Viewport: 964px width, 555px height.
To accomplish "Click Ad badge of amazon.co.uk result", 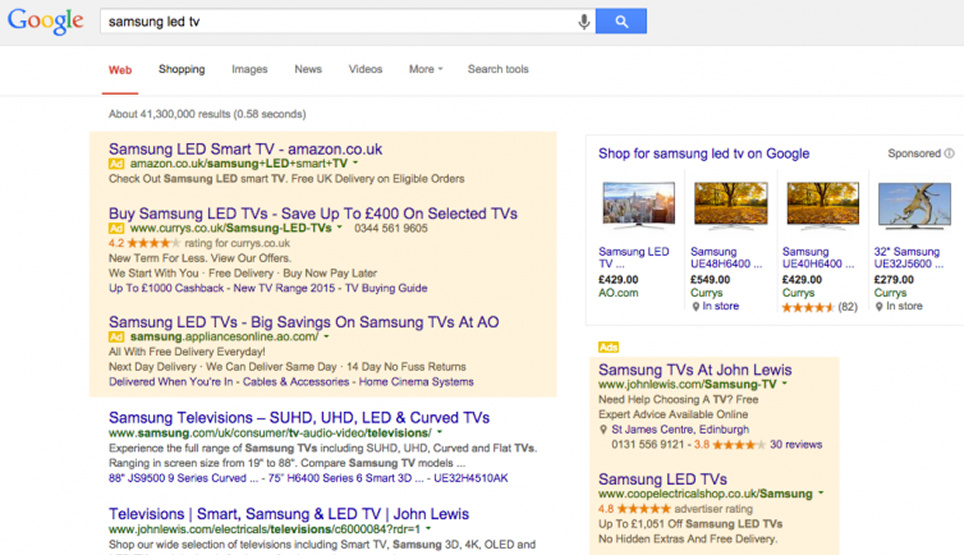I will click(x=116, y=164).
